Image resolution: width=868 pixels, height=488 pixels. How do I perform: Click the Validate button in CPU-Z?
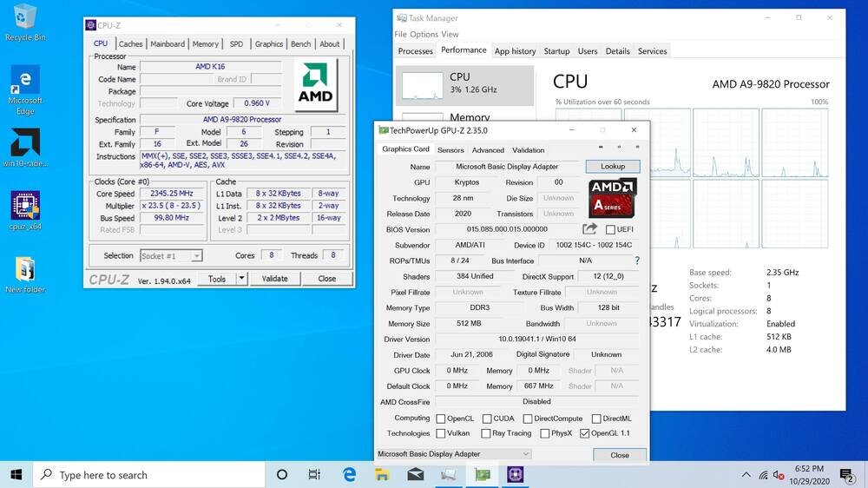[x=274, y=279]
